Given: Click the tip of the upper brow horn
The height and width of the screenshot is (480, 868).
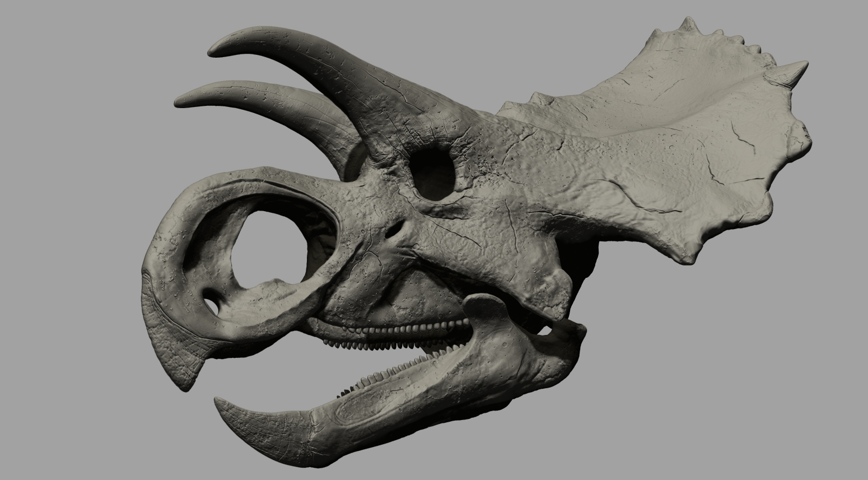Looking at the screenshot, I should (x=212, y=52).
